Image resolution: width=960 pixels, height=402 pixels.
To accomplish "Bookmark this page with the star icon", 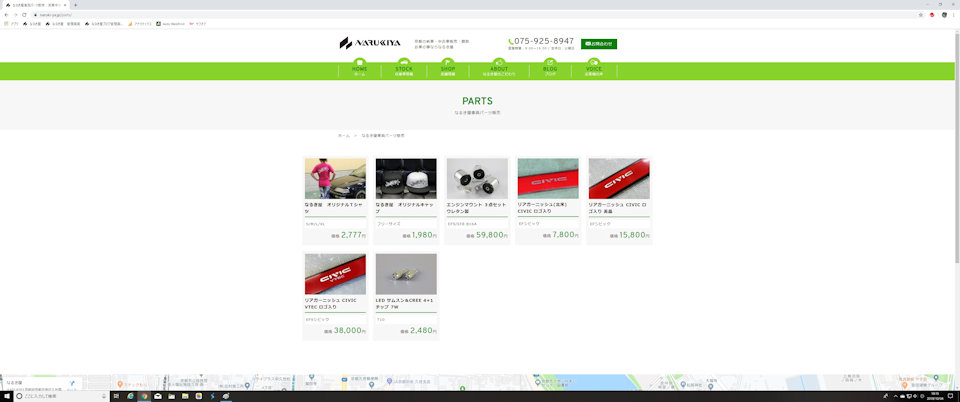I will click(x=920, y=15).
